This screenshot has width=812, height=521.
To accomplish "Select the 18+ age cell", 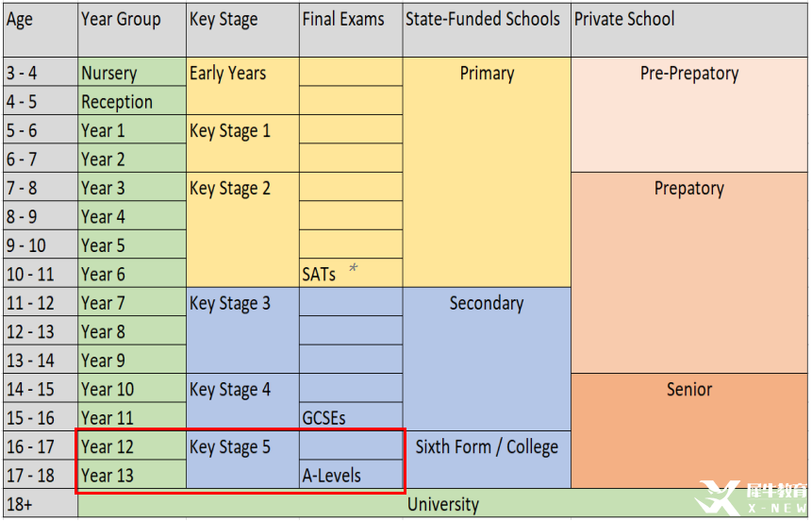I will (x=19, y=505).
